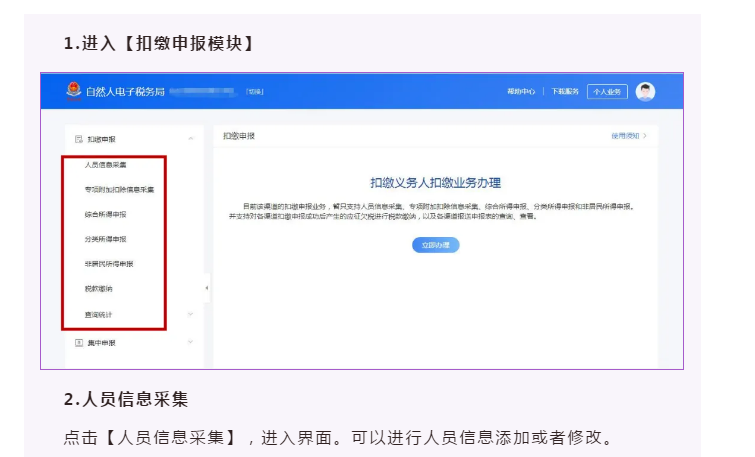This screenshot has width=755, height=457.
Task: Click the 集中申报 sidebar label
Action: point(101,343)
